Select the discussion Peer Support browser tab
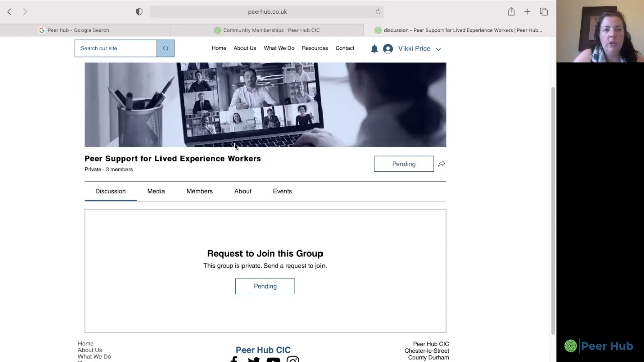644x362 pixels. (x=459, y=30)
